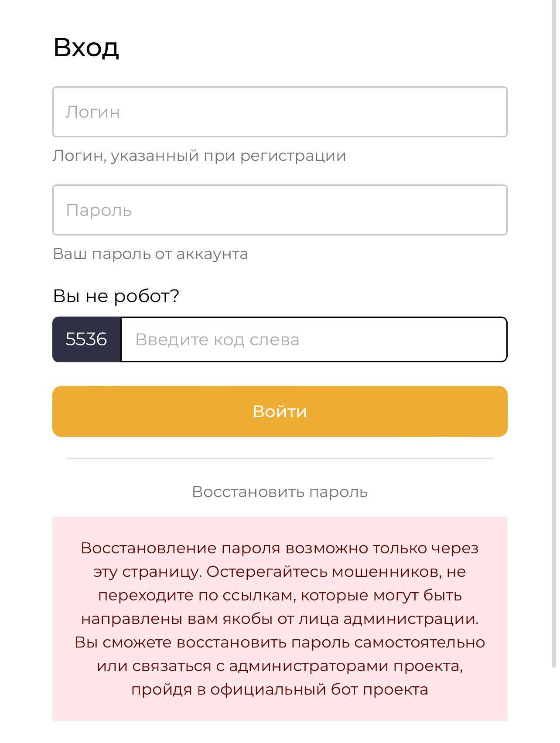Image resolution: width=560 pixels, height=743 pixels.
Task: Click the 'Логин, указанный при регистрации' hint
Action: pyautogui.click(x=199, y=156)
